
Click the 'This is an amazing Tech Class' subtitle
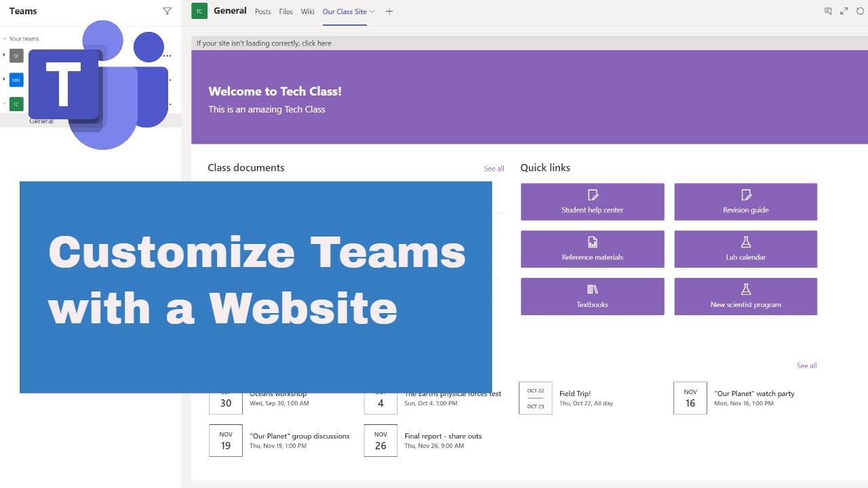pyautogui.click(x=267, y=109)
